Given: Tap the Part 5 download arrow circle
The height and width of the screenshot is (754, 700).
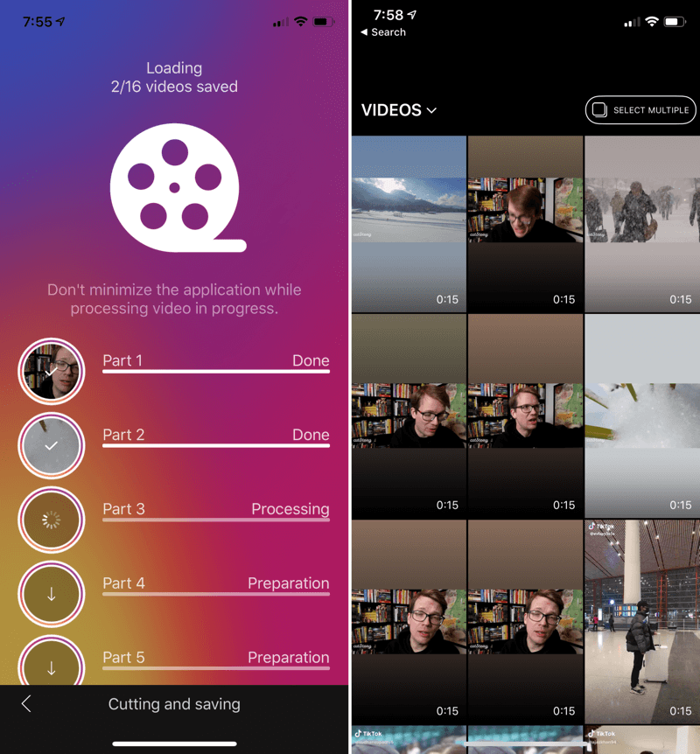Looking at the screenshot, I should tap(51, 667).
